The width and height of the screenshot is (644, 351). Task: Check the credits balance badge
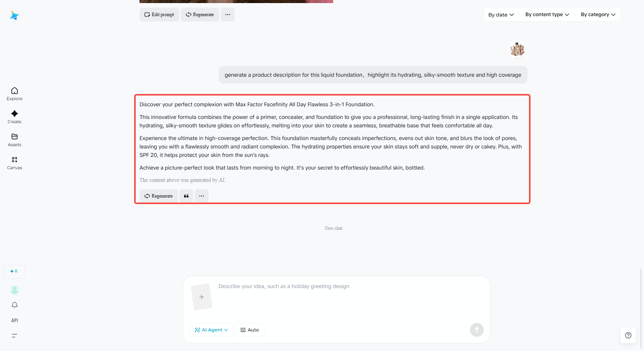[x=15, y=272]
